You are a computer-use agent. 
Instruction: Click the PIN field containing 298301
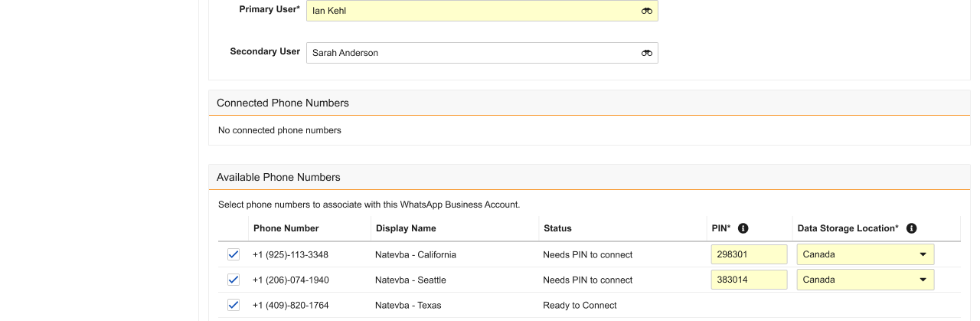click(748, 254)
